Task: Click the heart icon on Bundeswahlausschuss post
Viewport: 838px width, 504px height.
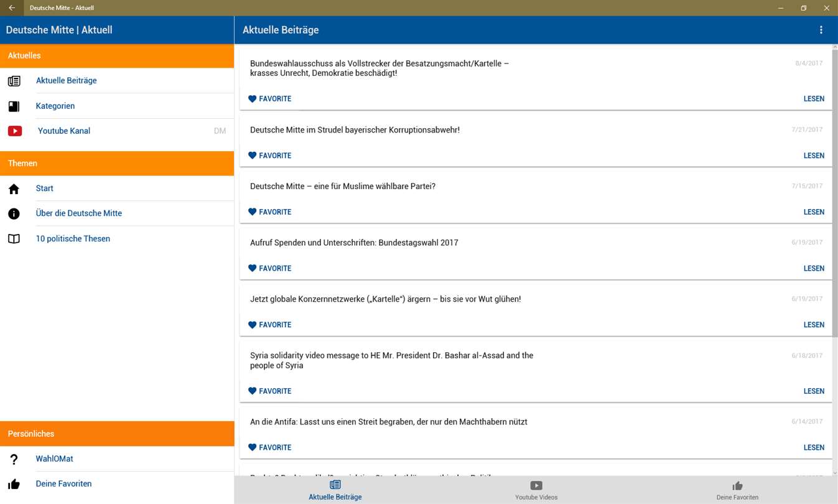Action: [252, 99]
